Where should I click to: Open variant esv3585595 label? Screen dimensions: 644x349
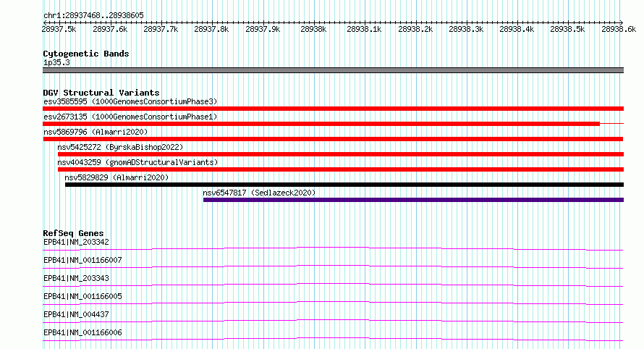click(x=130, y=101)
